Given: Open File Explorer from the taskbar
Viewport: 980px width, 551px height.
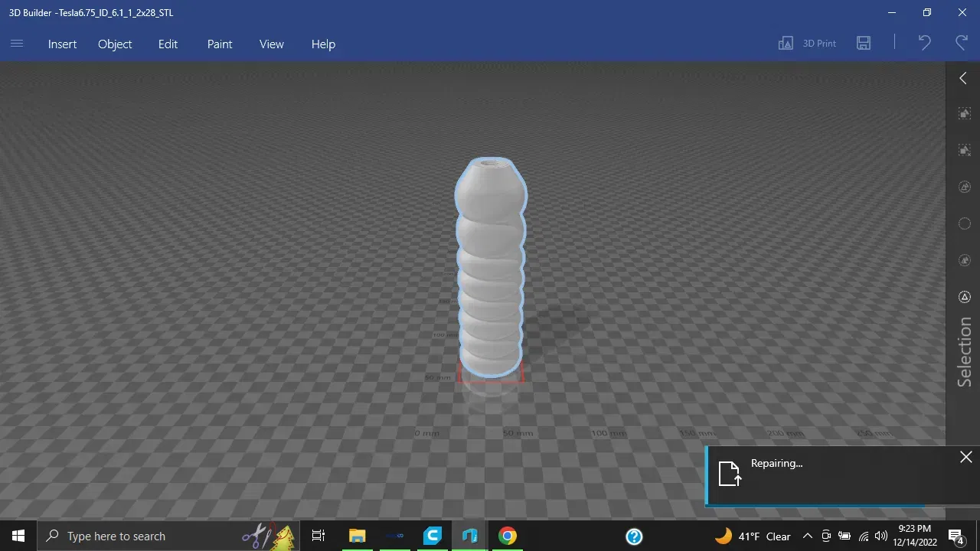Looking at the screenshot, I should [x=357, y=536].
